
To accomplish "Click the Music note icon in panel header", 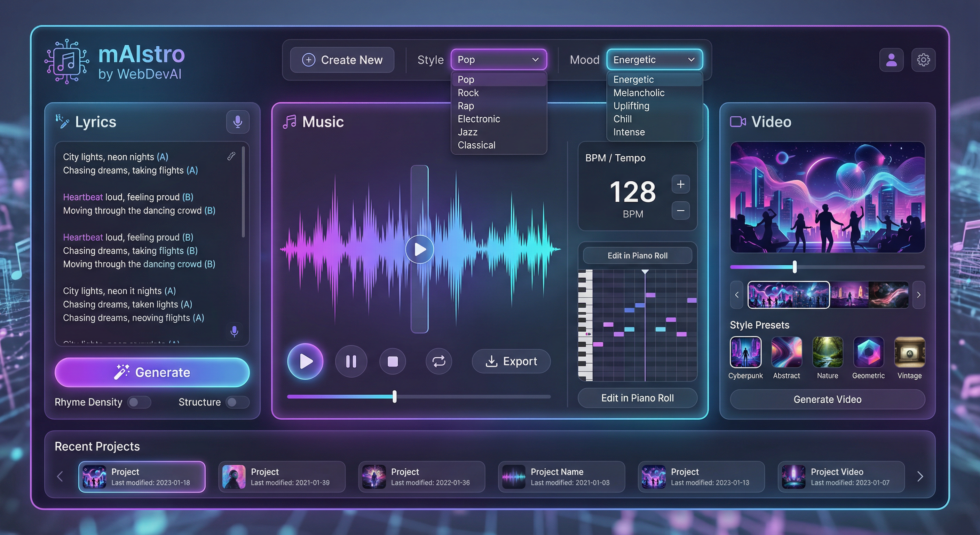I will pyautogui.click(x=290, y=122).
